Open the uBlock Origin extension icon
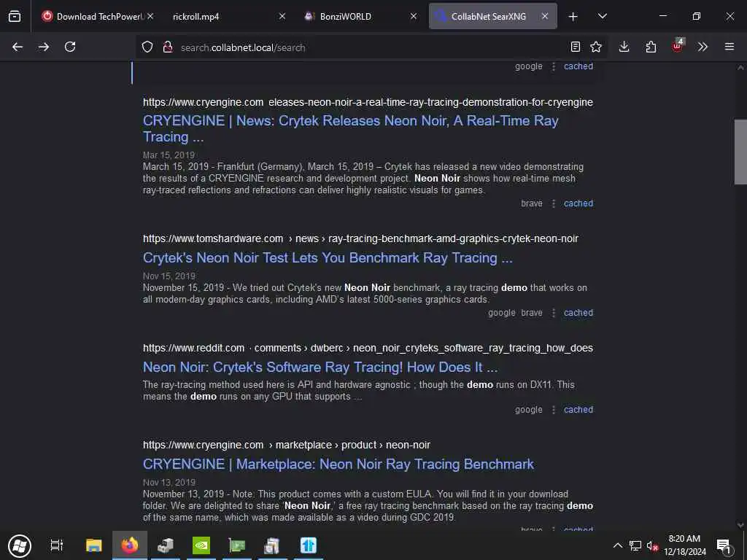The width and height of the screenshot is (747, 560). [x=678, y=46]
